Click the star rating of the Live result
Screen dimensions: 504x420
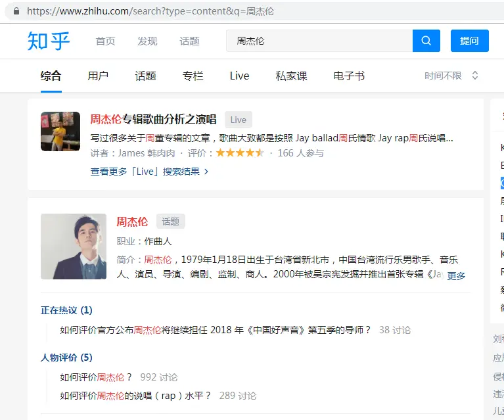tap(240, 152)
